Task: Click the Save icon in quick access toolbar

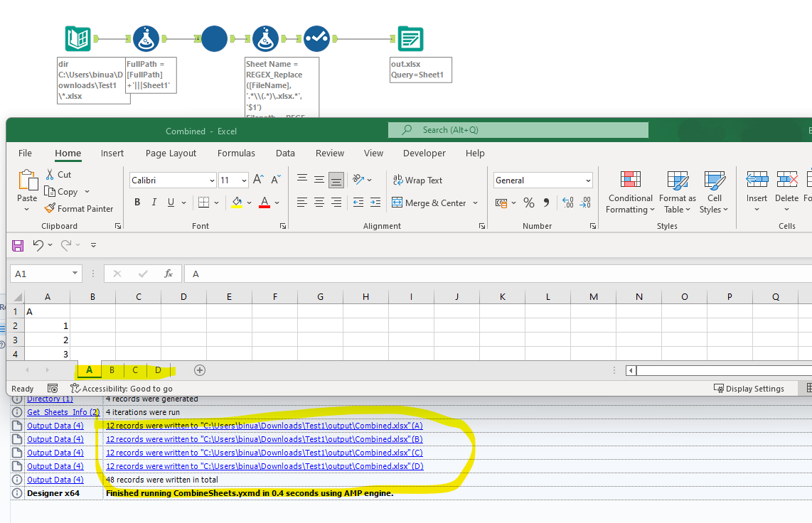Action: click(18, 245)
